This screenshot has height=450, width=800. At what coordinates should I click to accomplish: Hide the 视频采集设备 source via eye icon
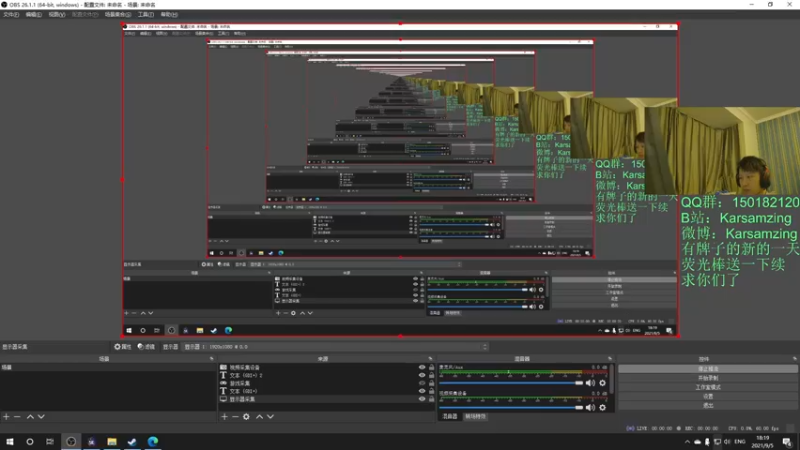pyautogui.click(x=422, y=367)
